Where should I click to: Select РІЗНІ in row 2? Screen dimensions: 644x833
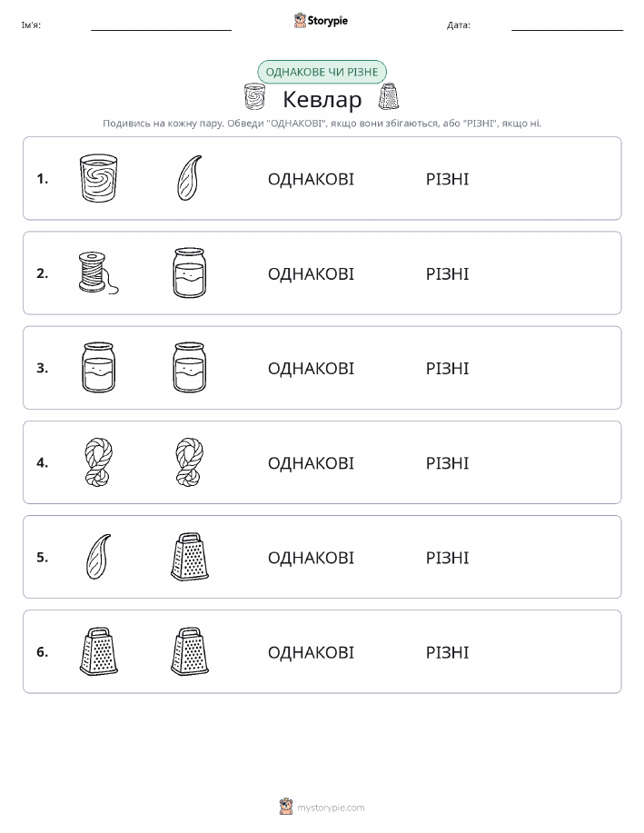[x=448, y=274]
